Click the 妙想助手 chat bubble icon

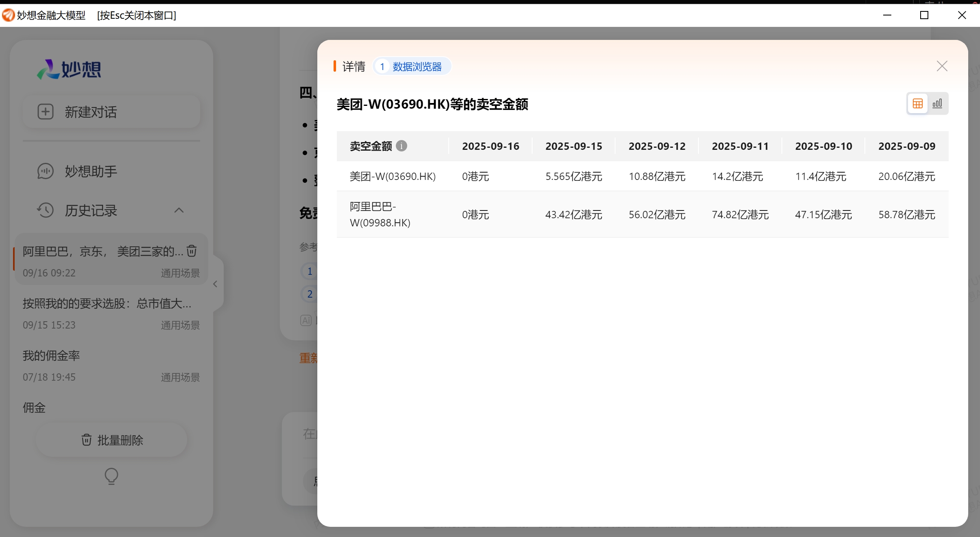click(46, 171)
